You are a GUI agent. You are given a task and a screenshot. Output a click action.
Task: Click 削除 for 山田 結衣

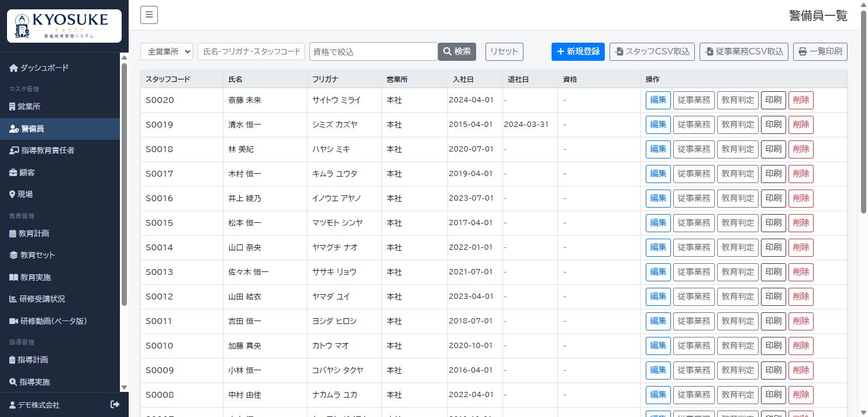(801, 297)
